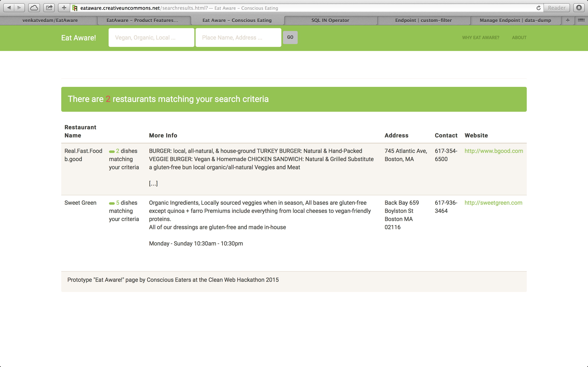Select the Manage Endpoint data-dump tab
Image resolution: width=588 pixels, height=367 pixels.
pyautogui.click(x=515, y=20)
